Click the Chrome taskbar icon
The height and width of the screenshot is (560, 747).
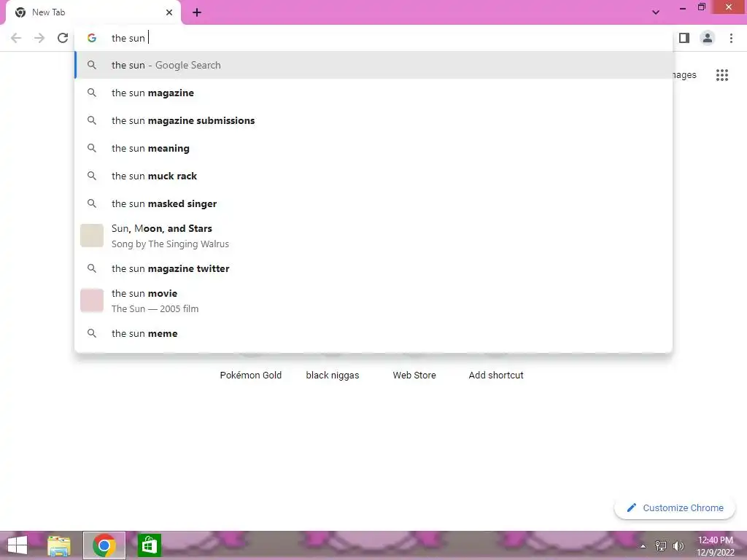104,545
